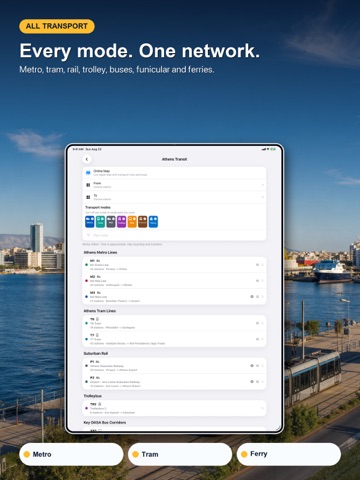Click the list icon on T7 tram row
Image resolution: width=360 pixels, height=480 pixels.
(257, 339)
